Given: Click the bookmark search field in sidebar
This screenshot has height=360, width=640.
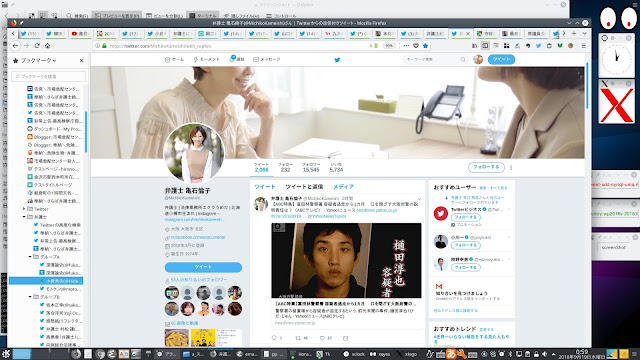Looking at the screenshot, I should [x=49, y=76].
